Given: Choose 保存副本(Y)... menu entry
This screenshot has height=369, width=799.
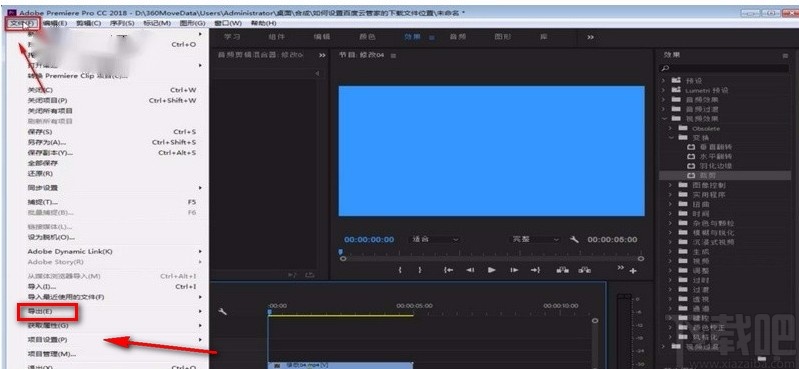Looking at the screenshot, I should coord(50,153).
